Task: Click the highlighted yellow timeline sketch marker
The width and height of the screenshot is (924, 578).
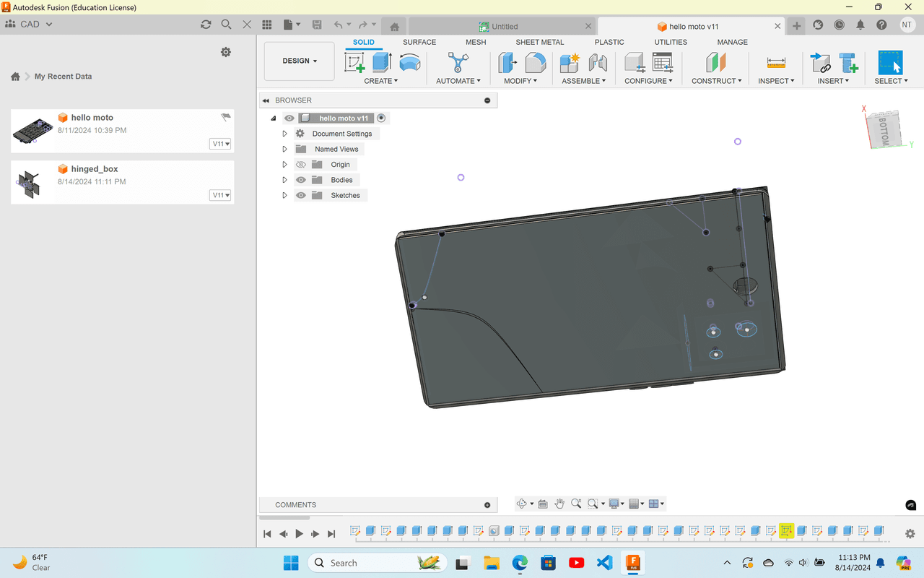Action: point(786,531)
